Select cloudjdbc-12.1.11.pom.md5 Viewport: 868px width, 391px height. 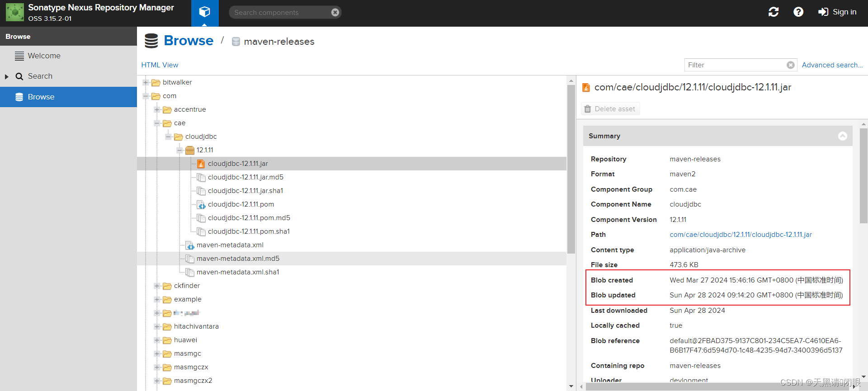pyautogui.click(x=249, y=218)
